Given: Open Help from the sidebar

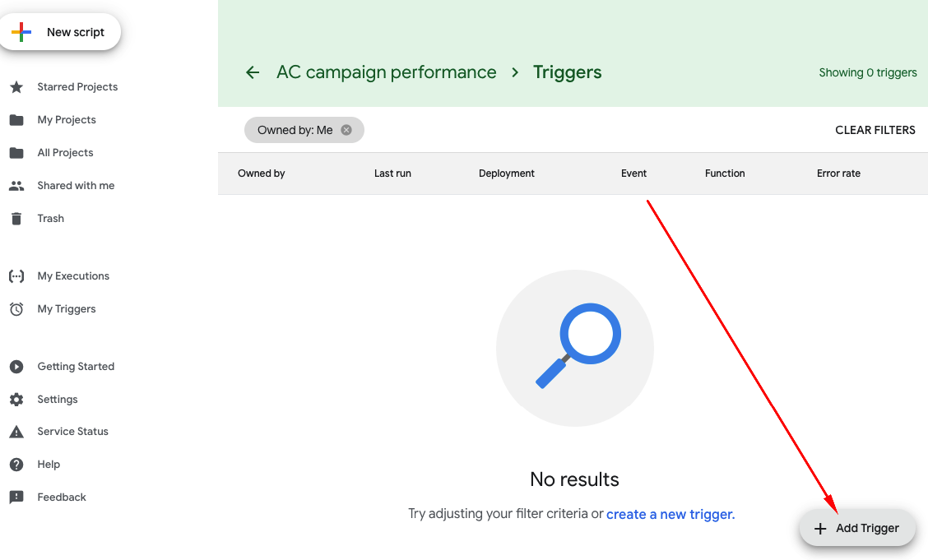Looking at the screenshot, I should [x=49, y=465].
